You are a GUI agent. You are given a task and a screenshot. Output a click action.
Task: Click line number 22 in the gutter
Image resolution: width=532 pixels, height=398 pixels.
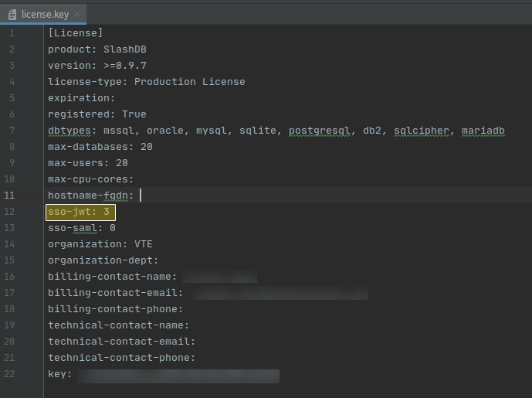pyautogui.click(x=11, y=374)
